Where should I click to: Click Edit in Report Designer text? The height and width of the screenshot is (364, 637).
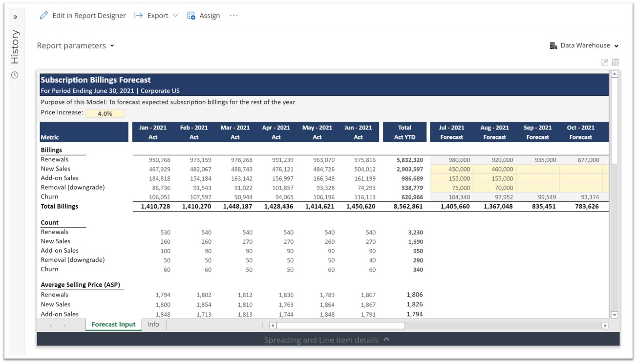click(x=89, y=16)
